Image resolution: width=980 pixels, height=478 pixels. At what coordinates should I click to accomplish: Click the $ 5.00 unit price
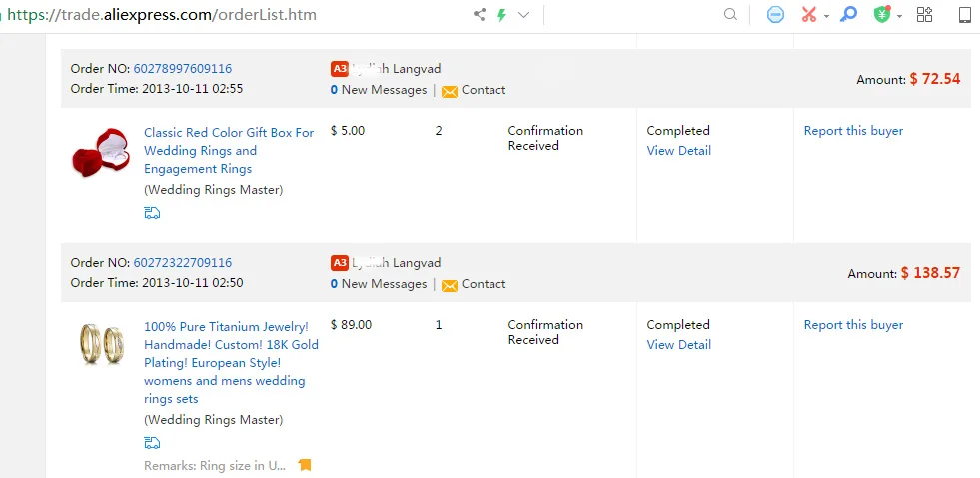348,131
